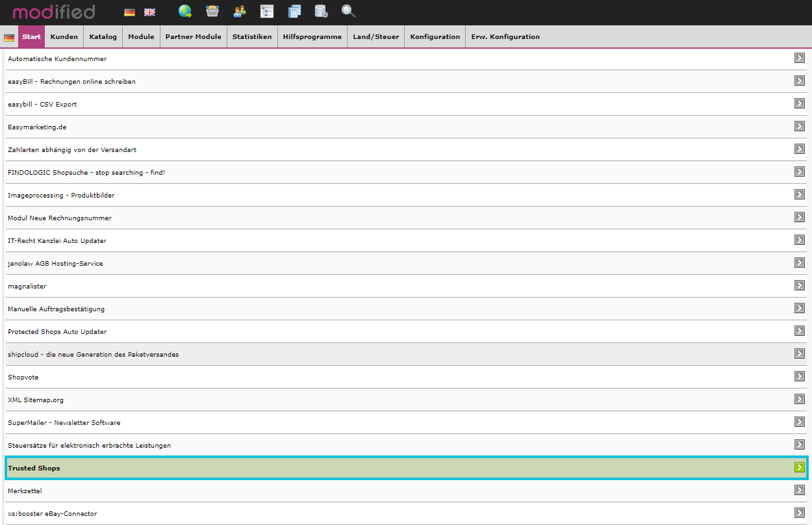Click the arrow icon for FINDOLOGIC Shopsuche
This screenshot has height=525, width=812.
[x=800, y=172]
